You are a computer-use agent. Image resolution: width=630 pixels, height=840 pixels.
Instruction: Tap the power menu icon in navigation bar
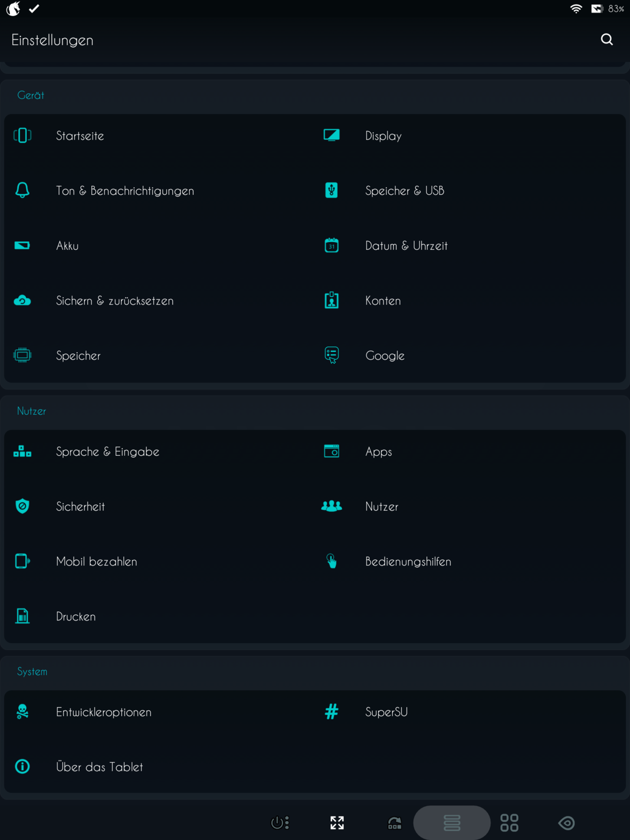click(x=280, y=823)
